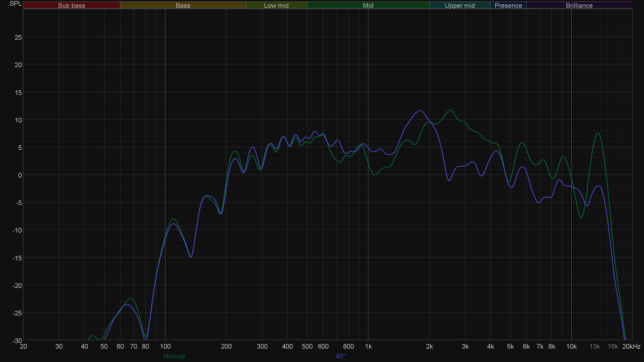Toggle the blue 45° trace legend
Screen dimensions: 644x362
(340, 356)
